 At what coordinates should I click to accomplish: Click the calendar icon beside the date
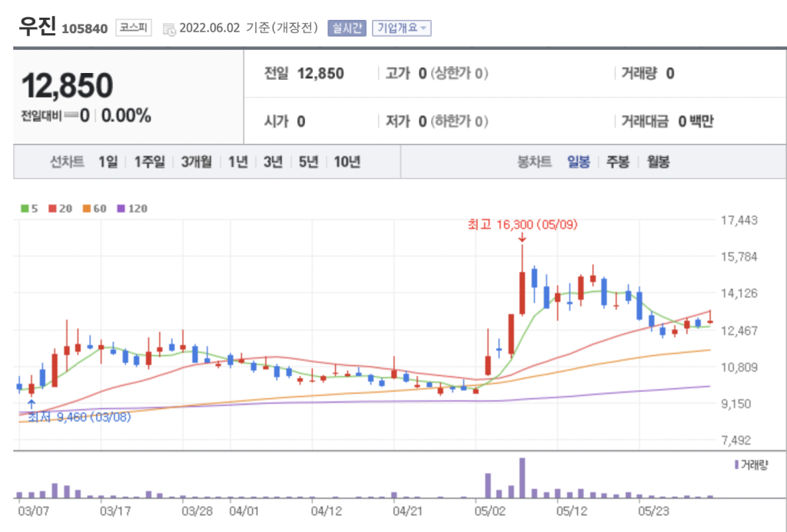pos(168,29)
